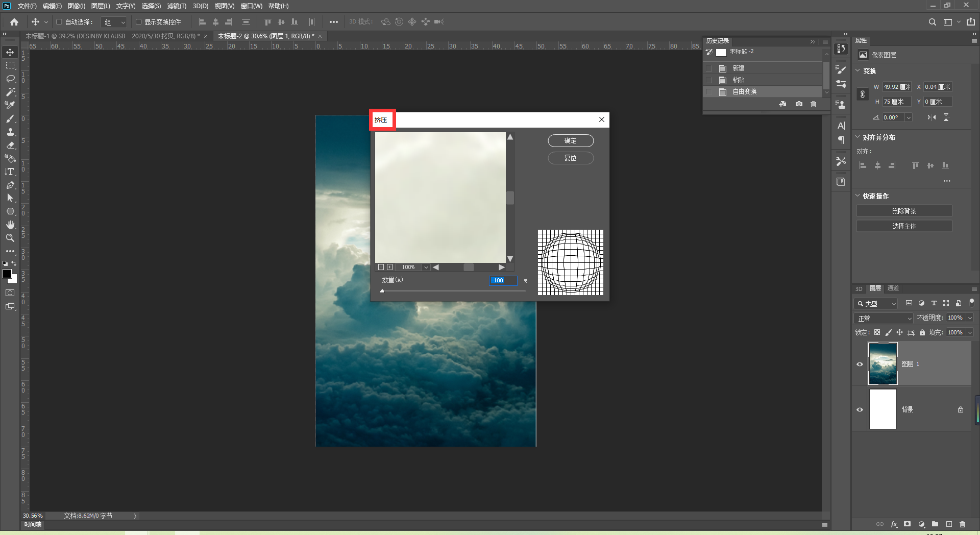The image size is (980, 535).
Task: Adjust the 数量 amount slider handle
Action: 382,291
